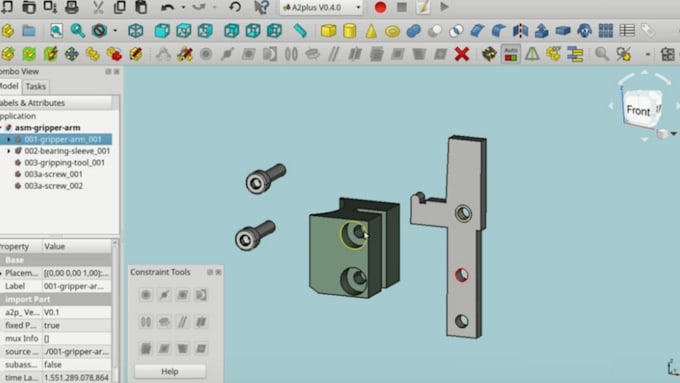Toggle the flip constraint direction triangle icon
The image size is (680, 383).
pyautogui.click(x=532, y=54)
